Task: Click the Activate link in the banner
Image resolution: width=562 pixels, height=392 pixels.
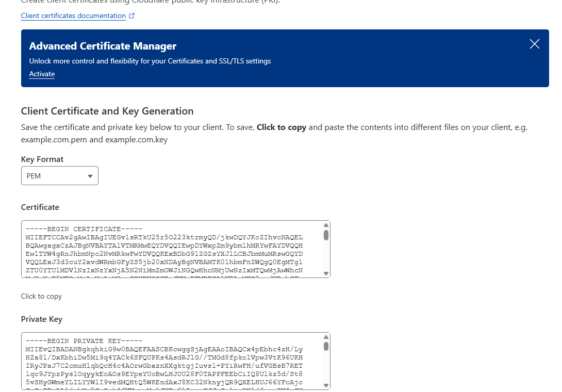Action: (42, 74)
